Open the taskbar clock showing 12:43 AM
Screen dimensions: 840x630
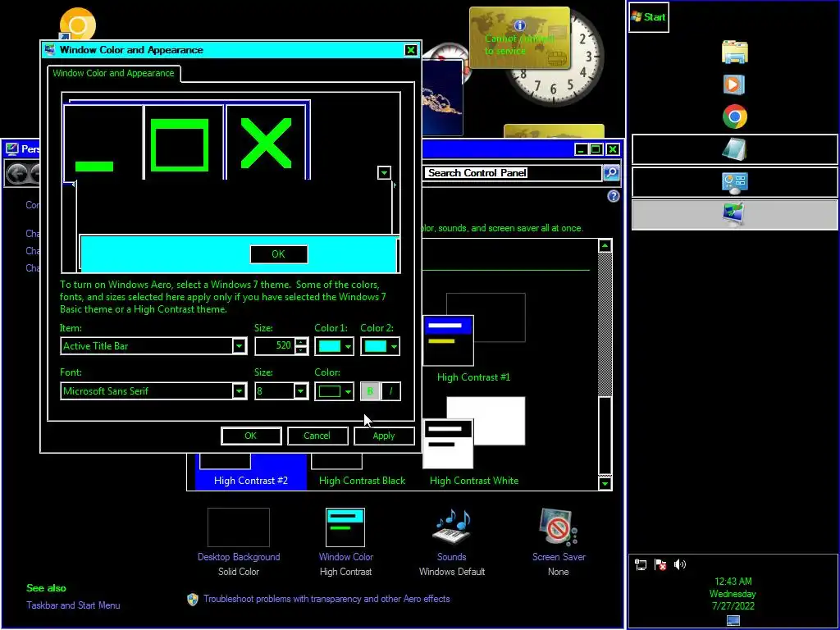coord(733,594)
